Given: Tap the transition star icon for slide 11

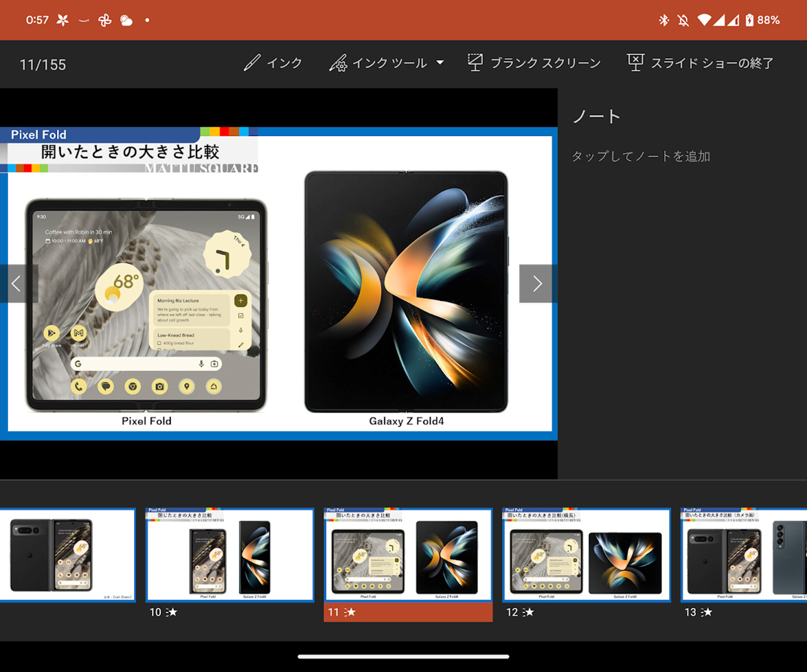Looking at the screenshot, I should point(350,612).
